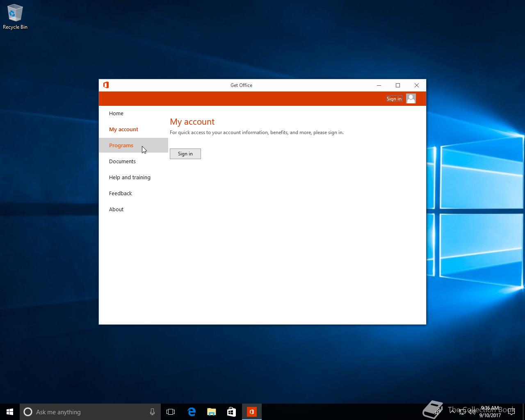
Task: Click the Office logo in title bar
Action: [106, 85]
